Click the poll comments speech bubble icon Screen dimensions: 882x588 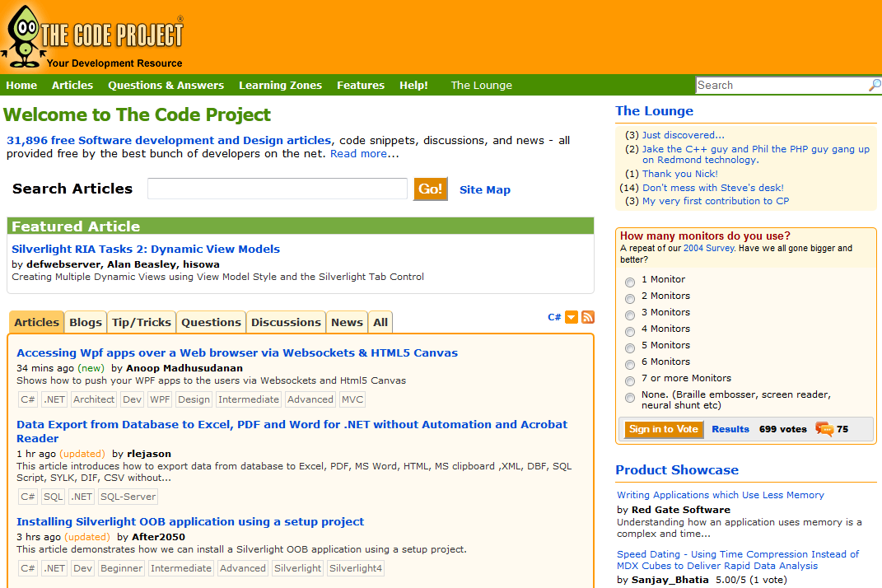(x=824, y=429)
